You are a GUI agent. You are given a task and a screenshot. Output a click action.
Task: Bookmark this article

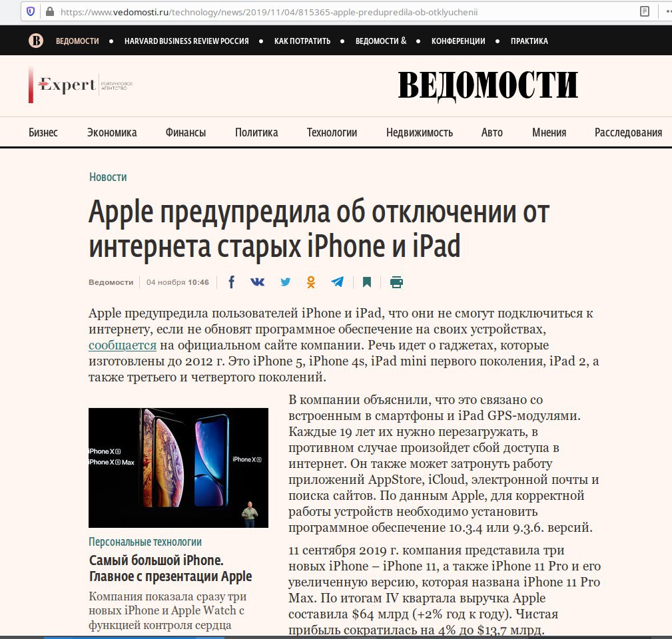pyautogui.click(x=367, y=282)
